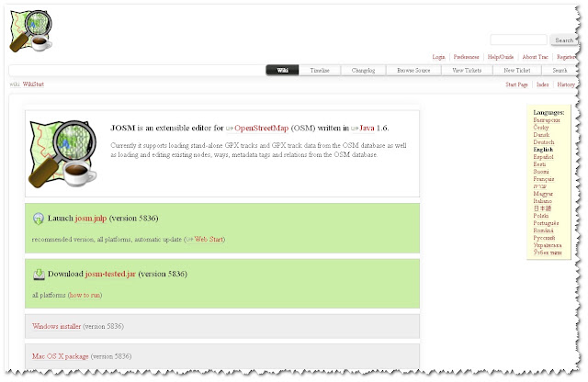Click the download arrow icon beside josm-tested.jar
Viewport: 588px width, 382px height.
[39, 274]
